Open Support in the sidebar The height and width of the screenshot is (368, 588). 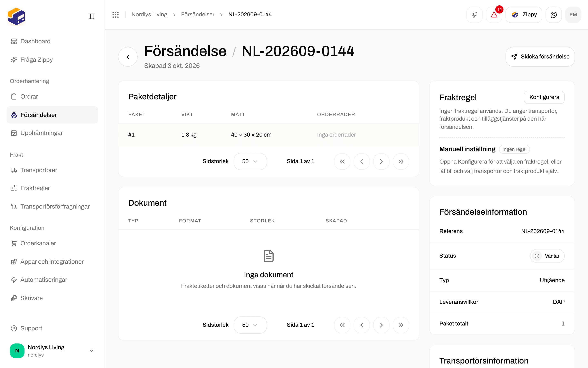click(52, 328)
